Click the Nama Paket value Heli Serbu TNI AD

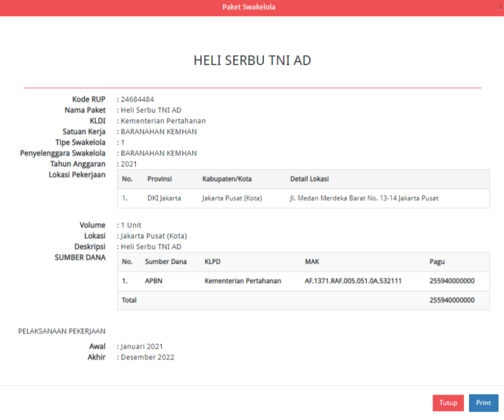coord(151,110)
